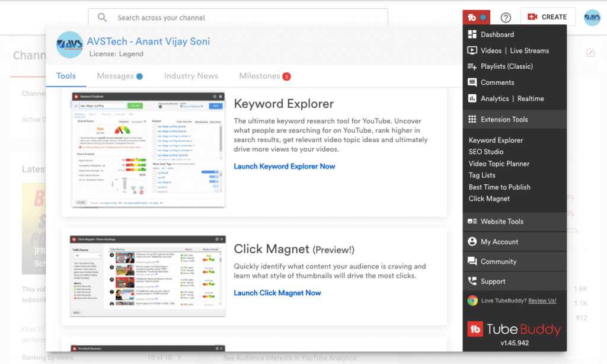Image resolution: width=607 pixels, height=364 pixels.
Task: Select SEO Studio in Extension Tools list
Action: point(486,152)
